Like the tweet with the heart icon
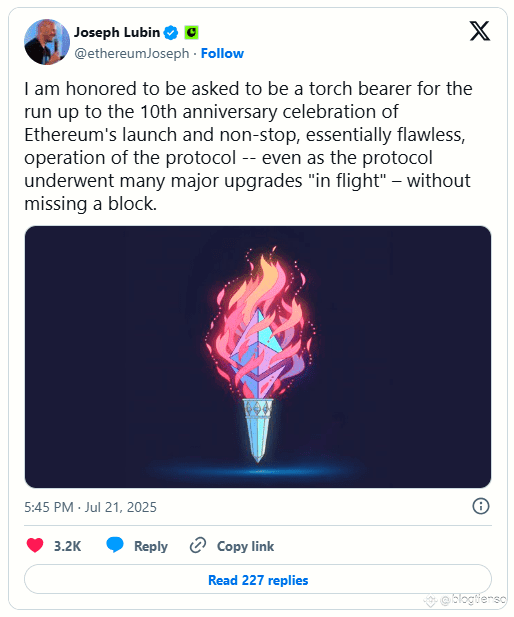The image size is (514, 617). (35, 545)
